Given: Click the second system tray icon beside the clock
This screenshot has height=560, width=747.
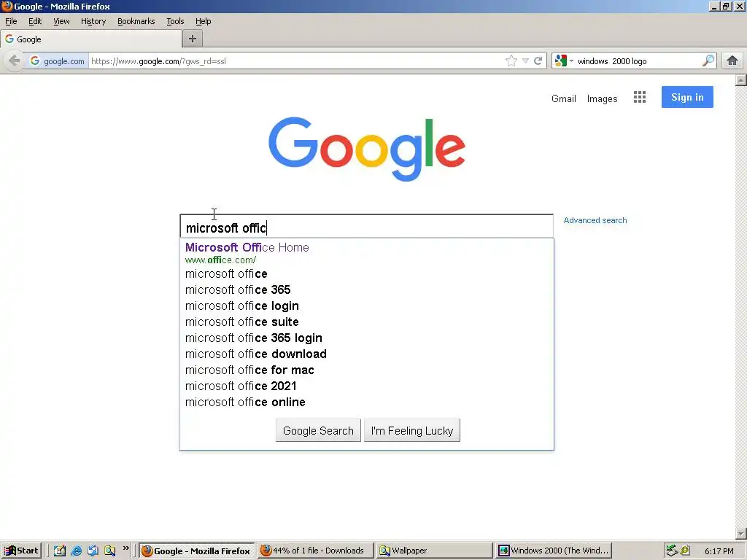Looking at the screenshot, I should (685, 551).
